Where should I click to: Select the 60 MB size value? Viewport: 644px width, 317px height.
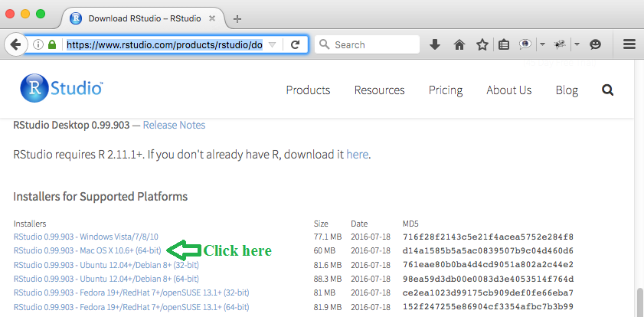pyautogui.click(x=324, y=250)
